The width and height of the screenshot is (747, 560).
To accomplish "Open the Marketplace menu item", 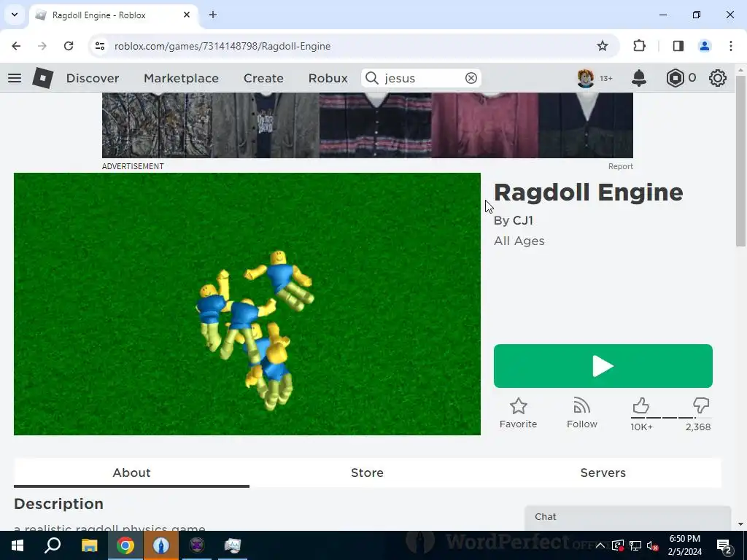I will 181,78.
